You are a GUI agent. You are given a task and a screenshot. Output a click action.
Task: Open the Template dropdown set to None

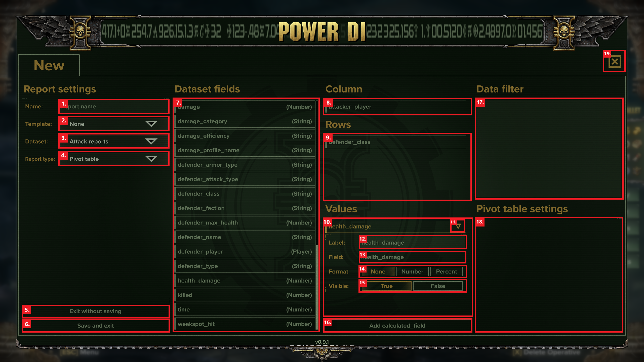(114, 124)
